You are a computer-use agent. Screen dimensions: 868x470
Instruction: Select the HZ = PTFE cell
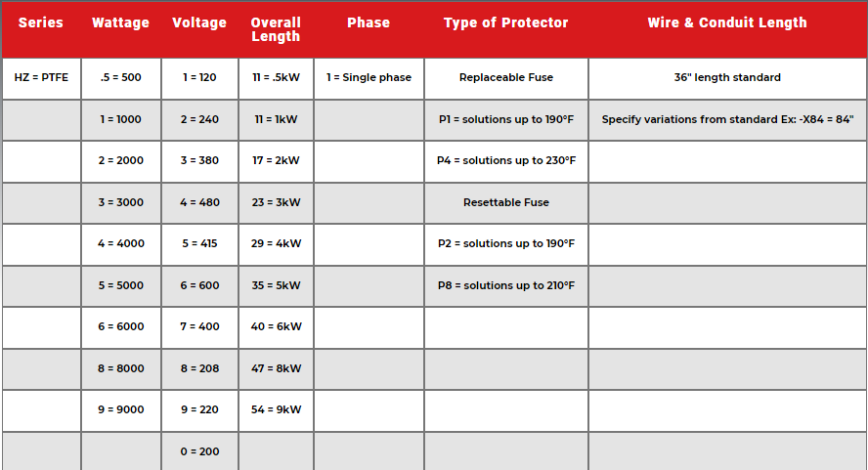[x=41, y=77]
